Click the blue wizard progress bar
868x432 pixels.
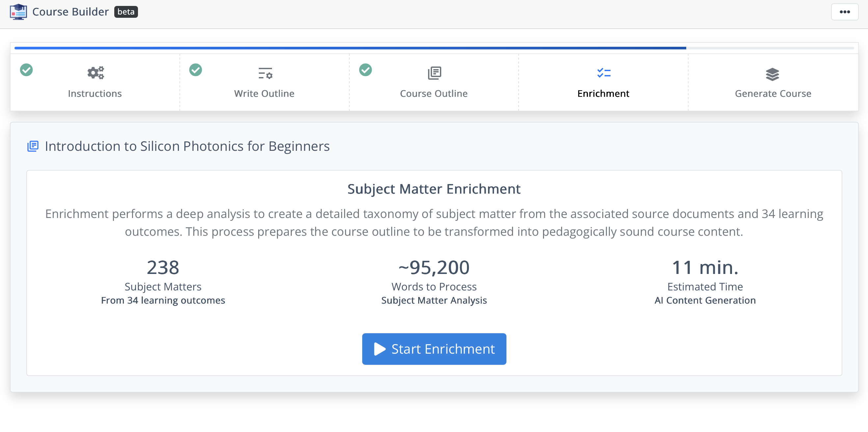[x=350, y=48]
